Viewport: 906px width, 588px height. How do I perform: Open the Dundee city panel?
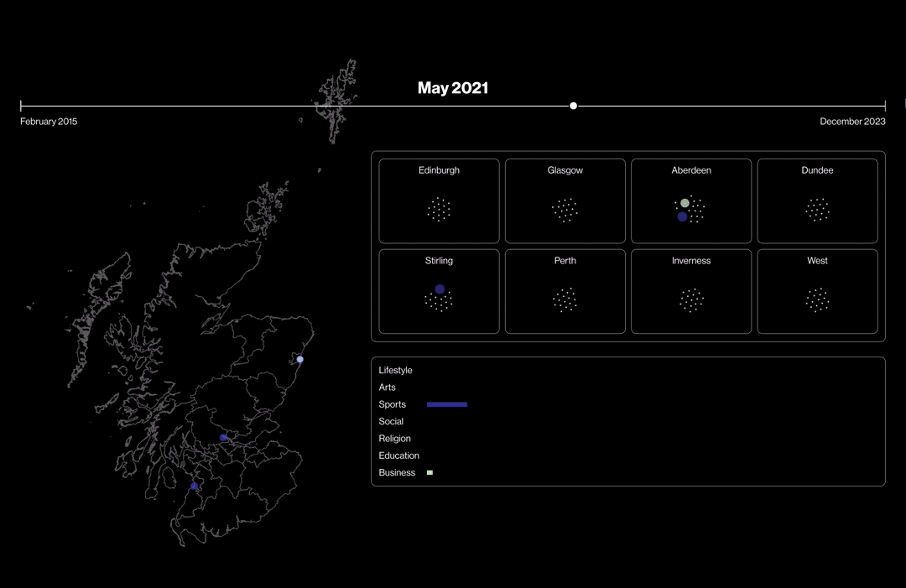pos(817,200)
